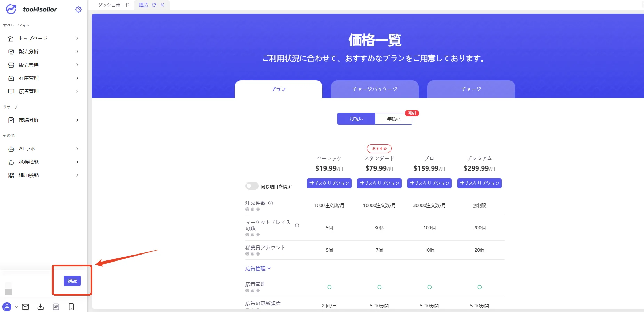The image size is (644, 312).
Task: Switch to ダッシュボード tab
Action: [x=113, y=5]
